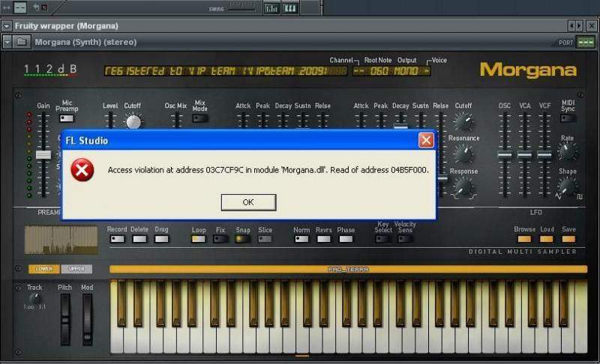Click the step sequencer graph icon in top toolbar
This screenshot has width=600, height=364.
coord(271,8)
